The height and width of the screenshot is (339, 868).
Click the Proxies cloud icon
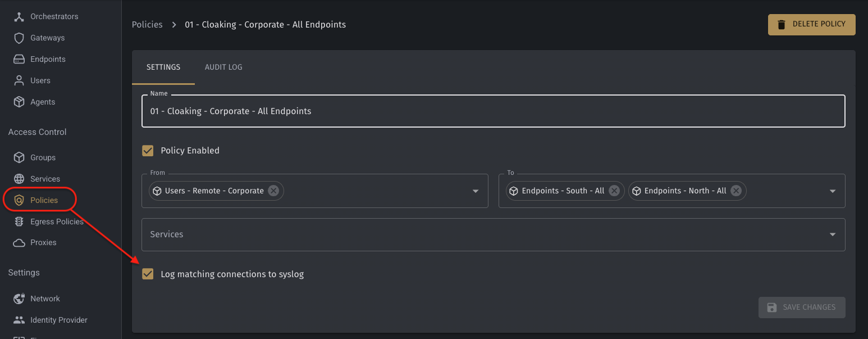point(19,242)
